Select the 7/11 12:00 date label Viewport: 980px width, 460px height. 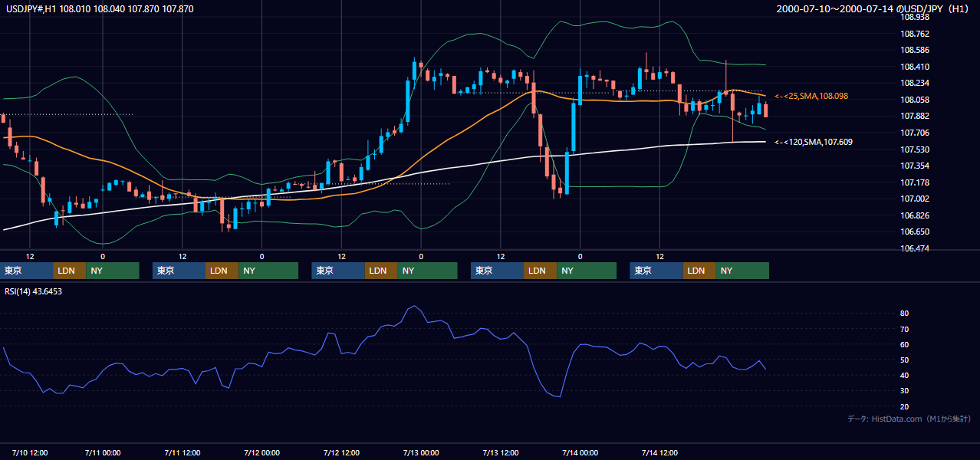pos(182,452)
